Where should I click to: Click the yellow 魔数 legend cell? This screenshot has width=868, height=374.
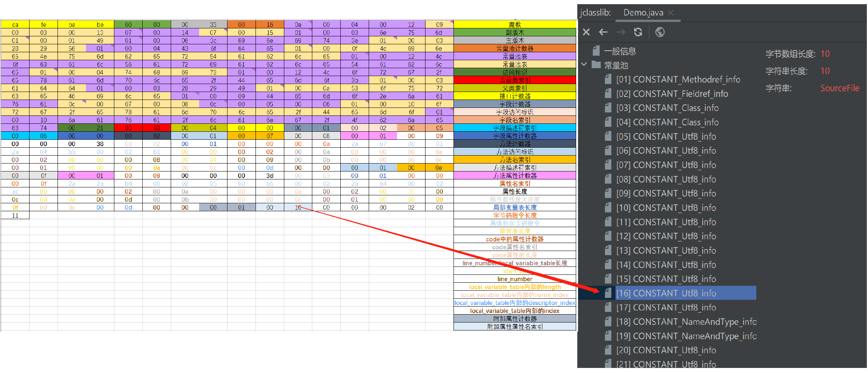coord(514,25)
